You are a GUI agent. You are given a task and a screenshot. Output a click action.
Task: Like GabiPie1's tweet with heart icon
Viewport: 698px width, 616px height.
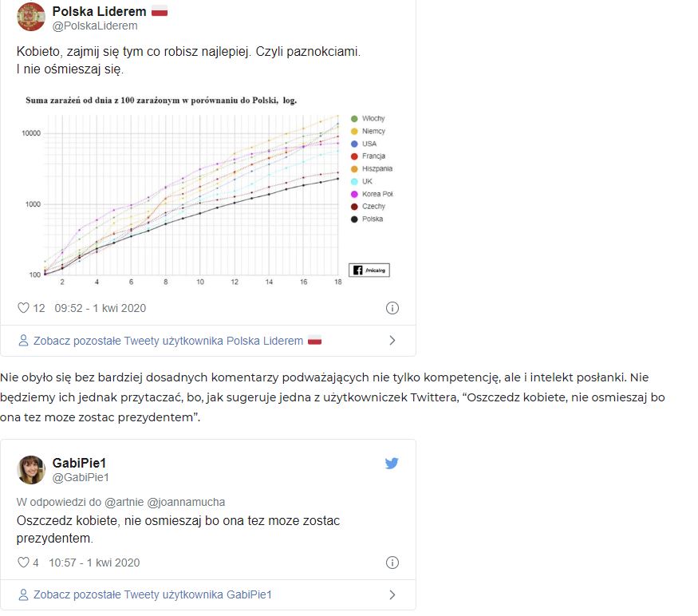(23, 563)
